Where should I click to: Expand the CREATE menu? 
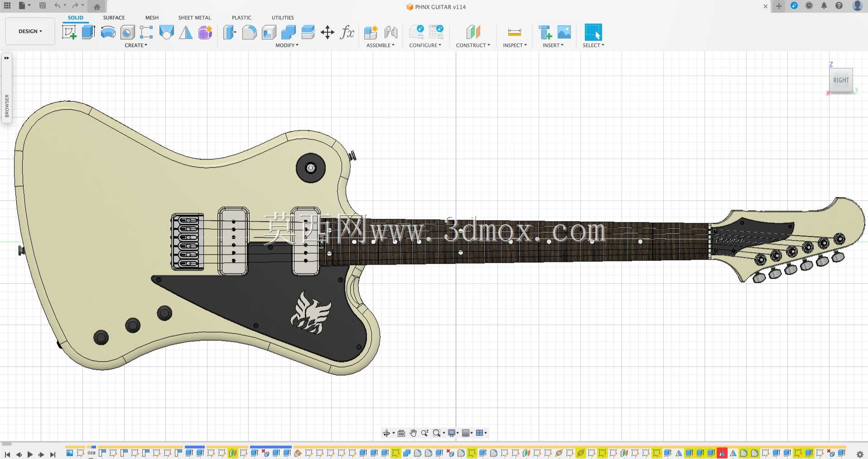coord(136,45)
